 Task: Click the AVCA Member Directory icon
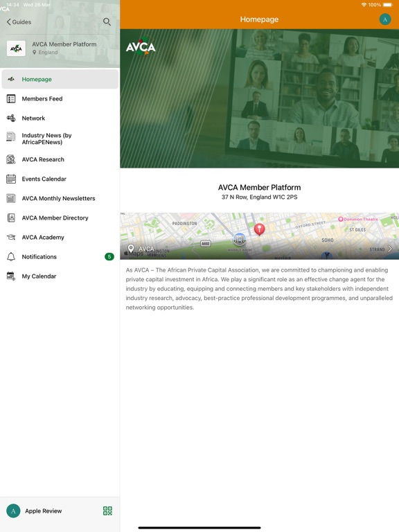point(11,218)
